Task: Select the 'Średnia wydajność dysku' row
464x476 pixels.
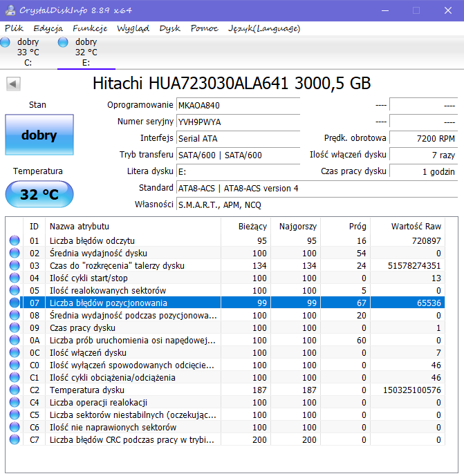Action: tap(225, 253)
